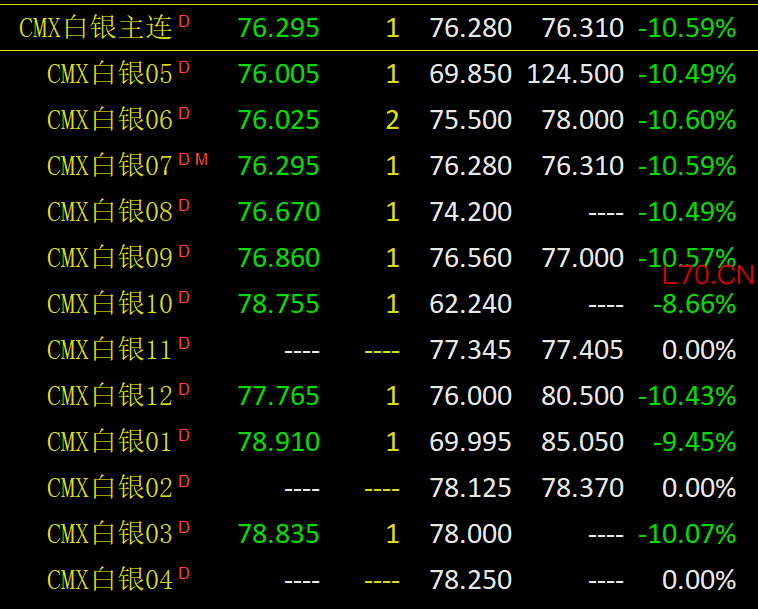This screenshot has width=758, height=609.
Task: Click the L70.CN watermark link
Action: pyautogui.click(x=708, y=276)
